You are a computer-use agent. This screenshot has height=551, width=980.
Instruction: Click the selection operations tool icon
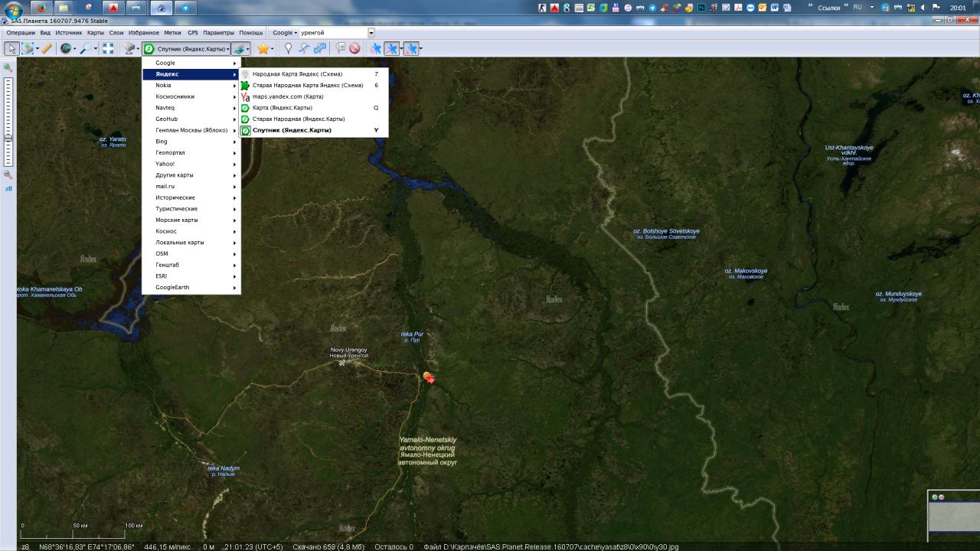tap(28, 48)
